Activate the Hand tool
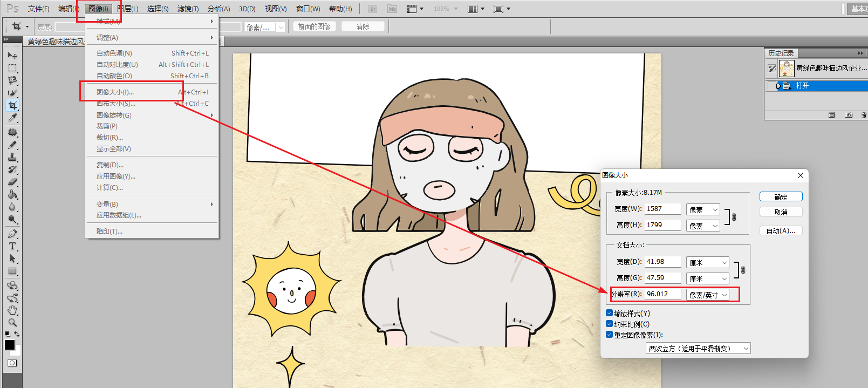The image size is (868, 388). click(12, 310)
